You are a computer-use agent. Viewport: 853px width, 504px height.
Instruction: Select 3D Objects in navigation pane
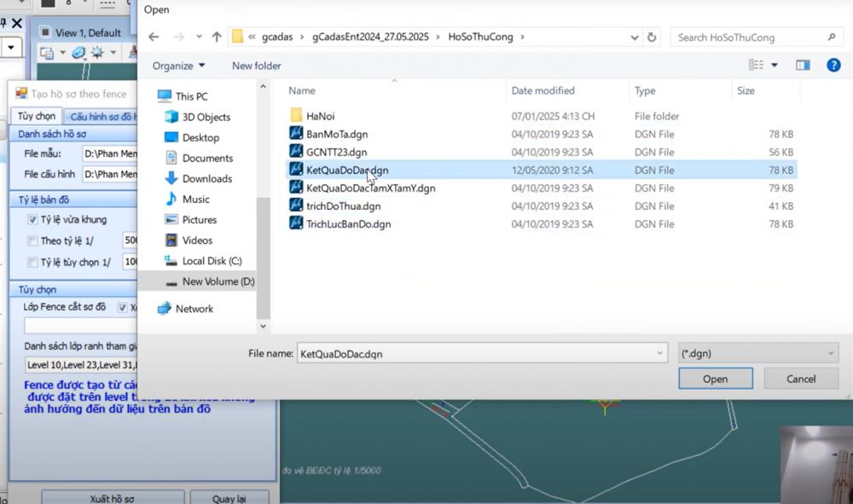coord(206,117)
